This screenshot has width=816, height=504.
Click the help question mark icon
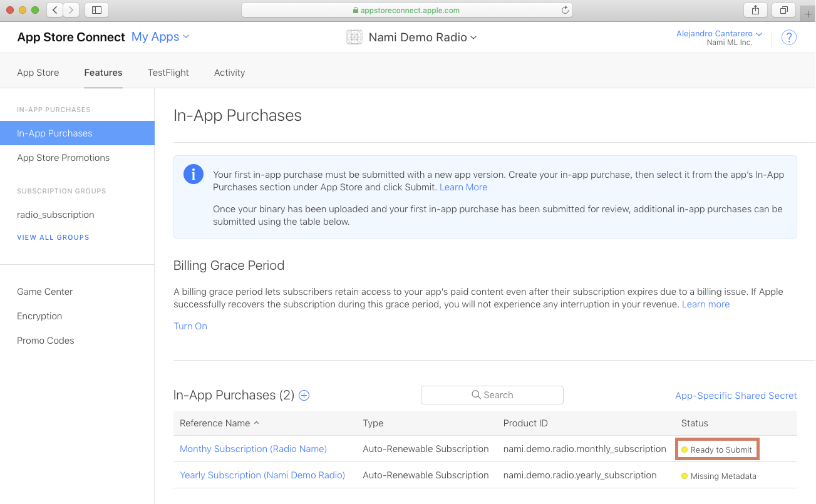pos(789,38)
